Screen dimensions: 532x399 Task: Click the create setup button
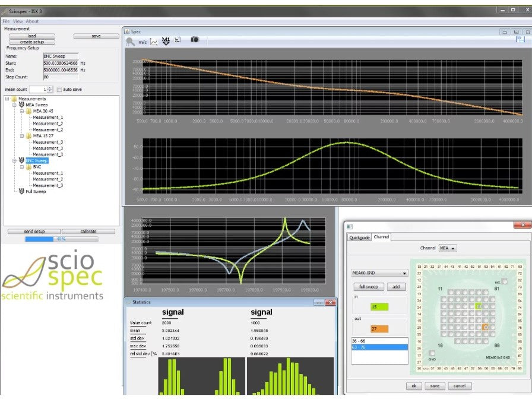click(x=32, y=42)
